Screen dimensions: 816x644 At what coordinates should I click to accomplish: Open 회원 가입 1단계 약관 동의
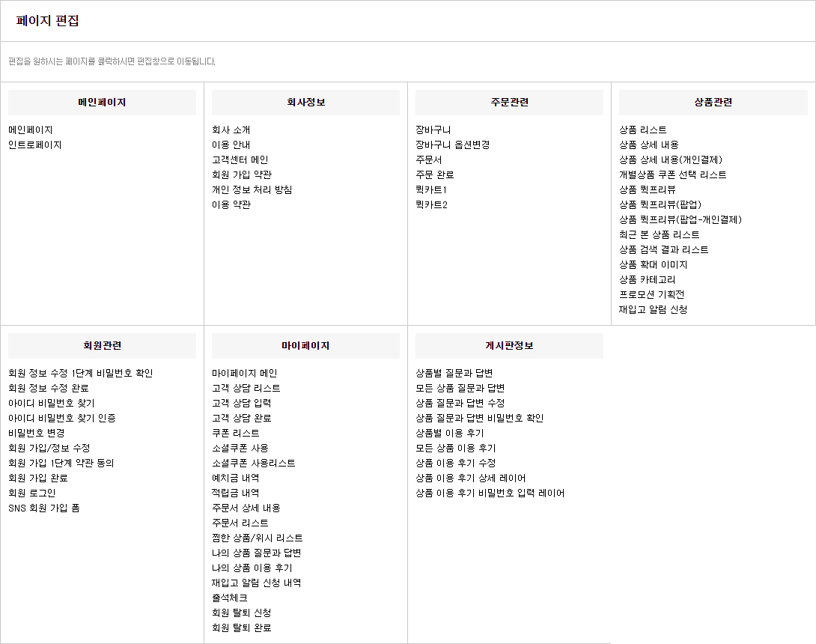click(61, 464)
